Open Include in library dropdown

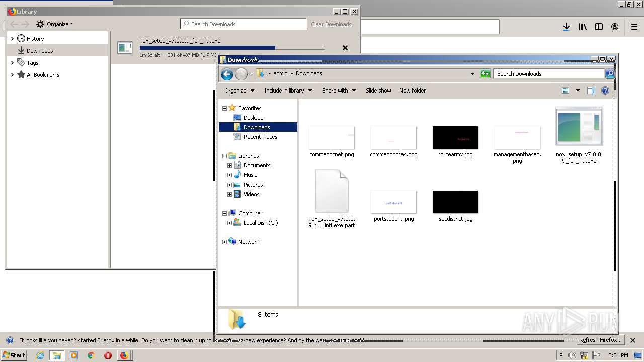(288, 90)
